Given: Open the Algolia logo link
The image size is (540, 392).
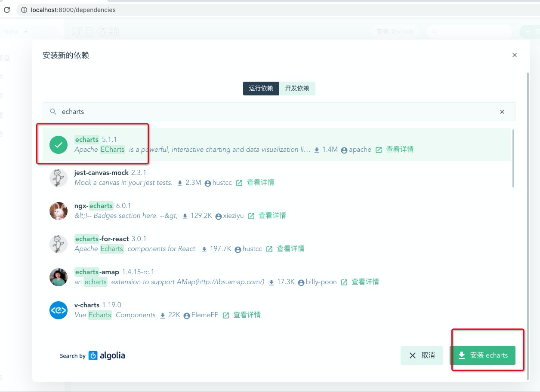Looking at the screenshot, I should 107,355.
